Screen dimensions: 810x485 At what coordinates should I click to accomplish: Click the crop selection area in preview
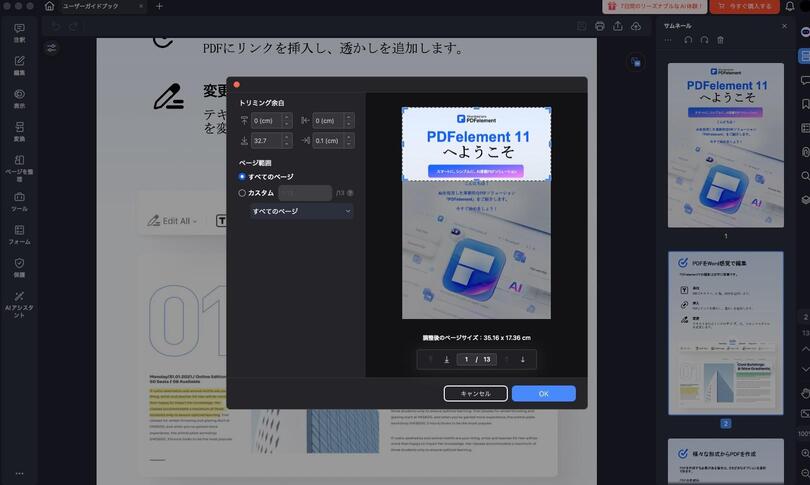click(x=476, y=144)
